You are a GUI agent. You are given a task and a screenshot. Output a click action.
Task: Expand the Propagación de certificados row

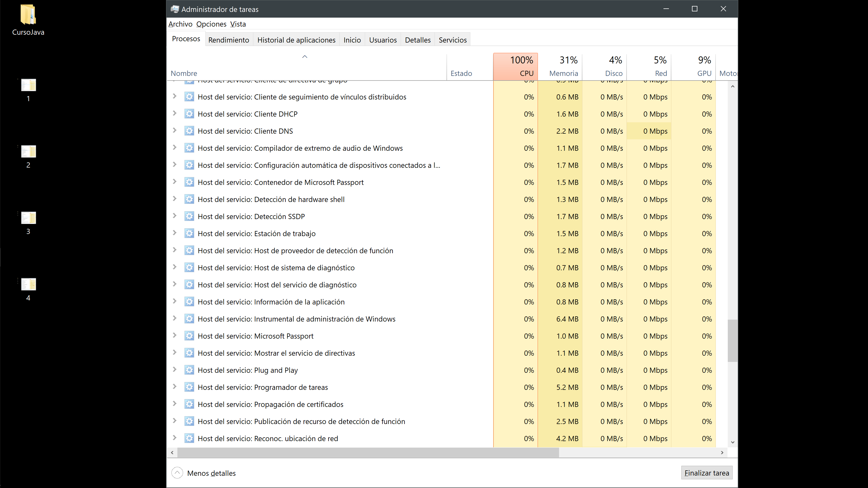[x=174, y=403]
